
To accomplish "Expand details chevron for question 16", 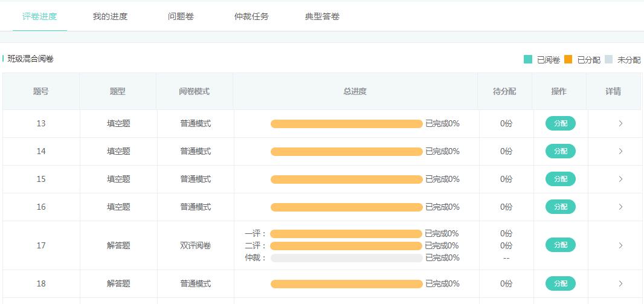I will 620,207.
